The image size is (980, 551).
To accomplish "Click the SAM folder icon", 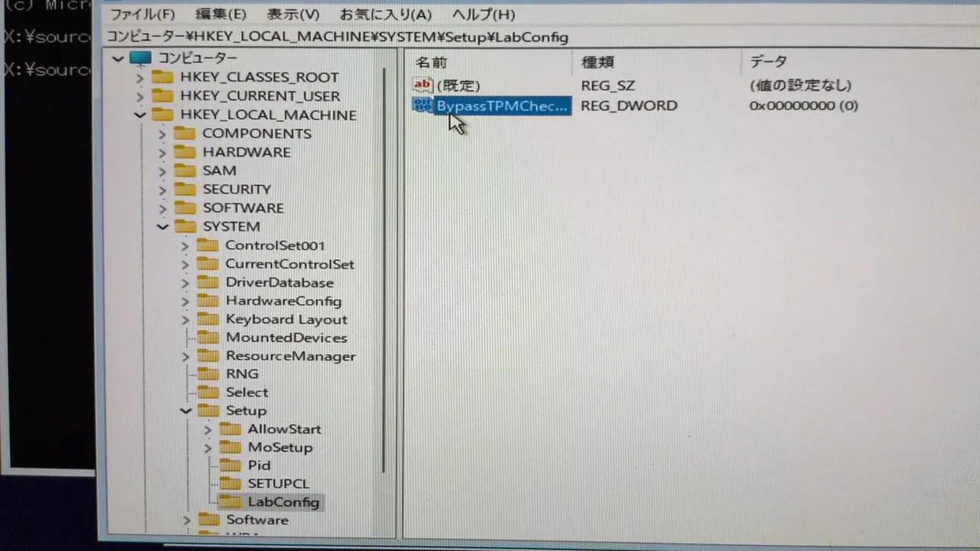I will tap(185, 170).
